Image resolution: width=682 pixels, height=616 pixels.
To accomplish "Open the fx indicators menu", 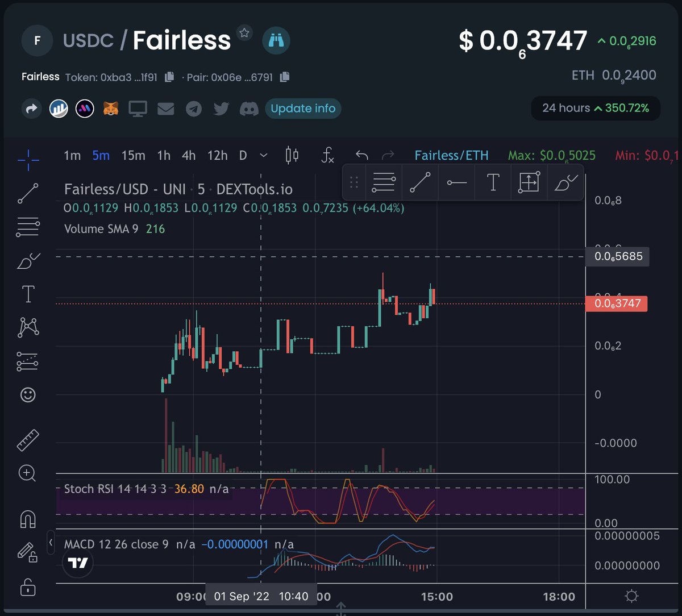I will (x=327, y=155).
